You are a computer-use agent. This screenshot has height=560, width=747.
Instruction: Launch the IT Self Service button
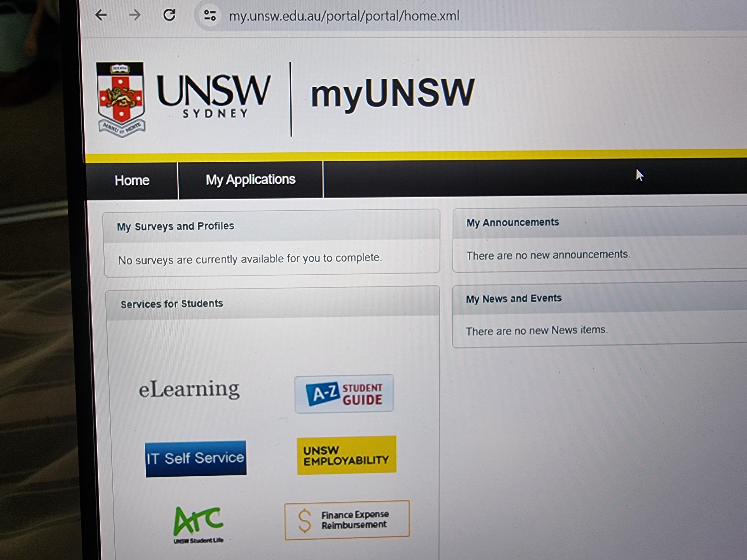click(x=196, y=459)
